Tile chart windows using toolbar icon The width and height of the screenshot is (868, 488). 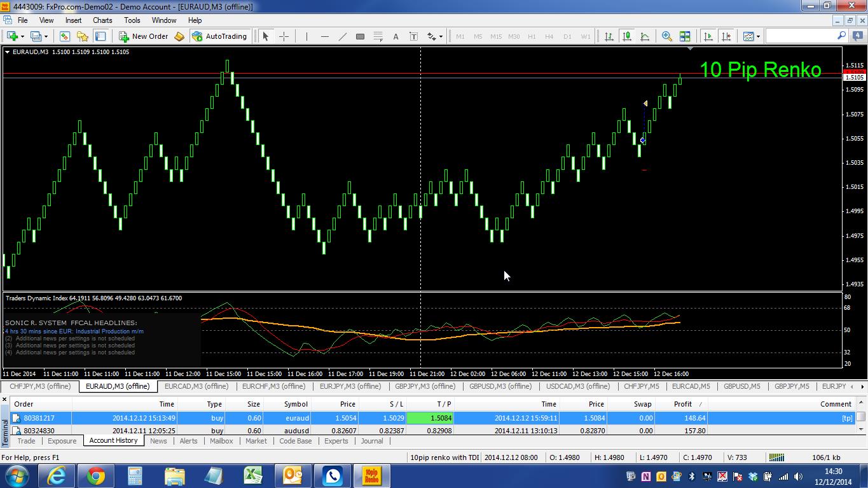[685, 36]
